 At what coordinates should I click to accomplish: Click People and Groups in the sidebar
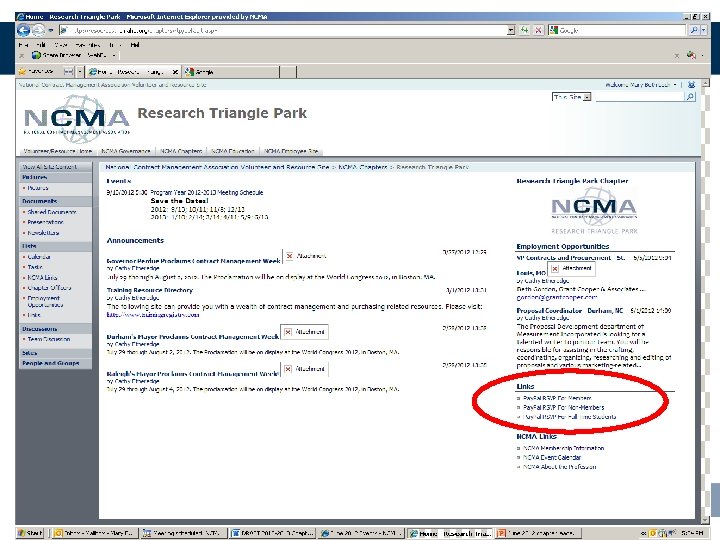51,363
